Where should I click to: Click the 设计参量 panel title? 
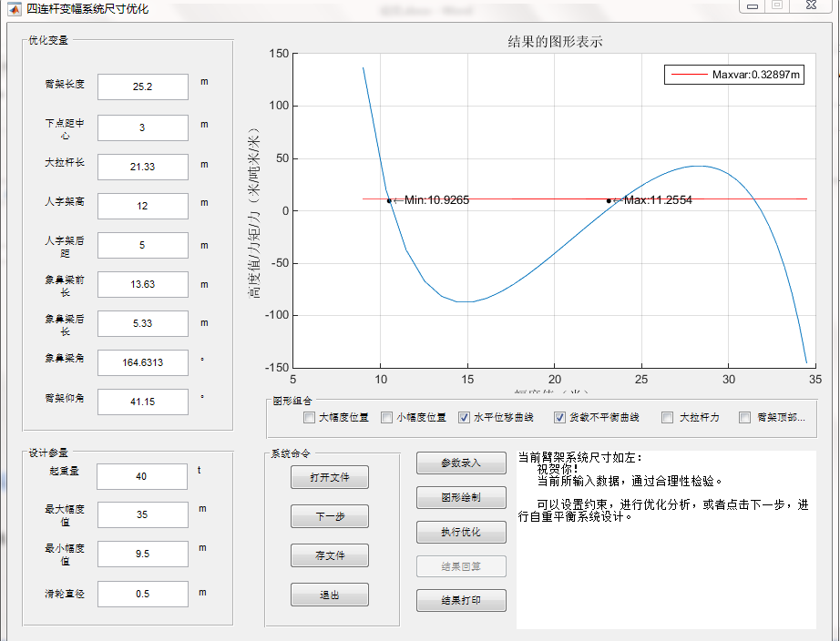point(48,453)
